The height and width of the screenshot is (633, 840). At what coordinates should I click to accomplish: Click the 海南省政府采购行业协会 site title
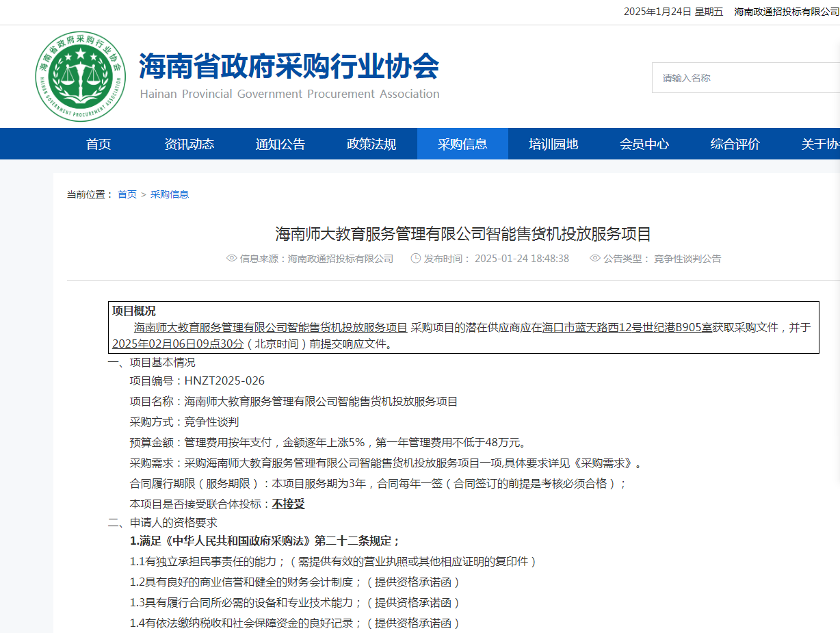(289, 67)
